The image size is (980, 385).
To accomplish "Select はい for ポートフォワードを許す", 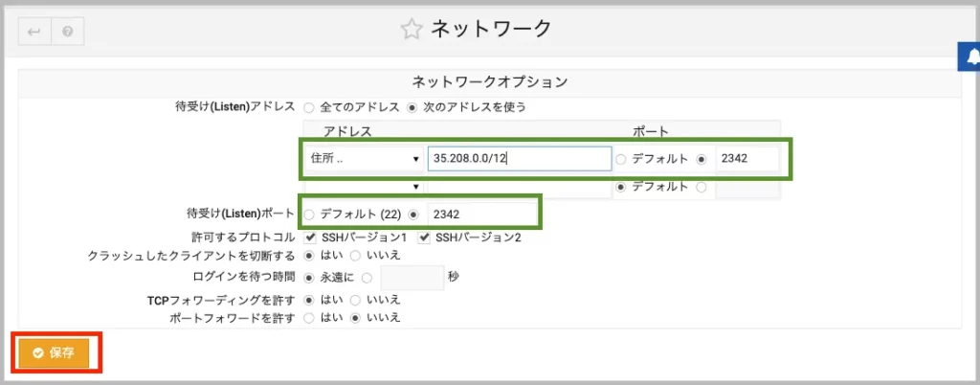I will [309, 317].
